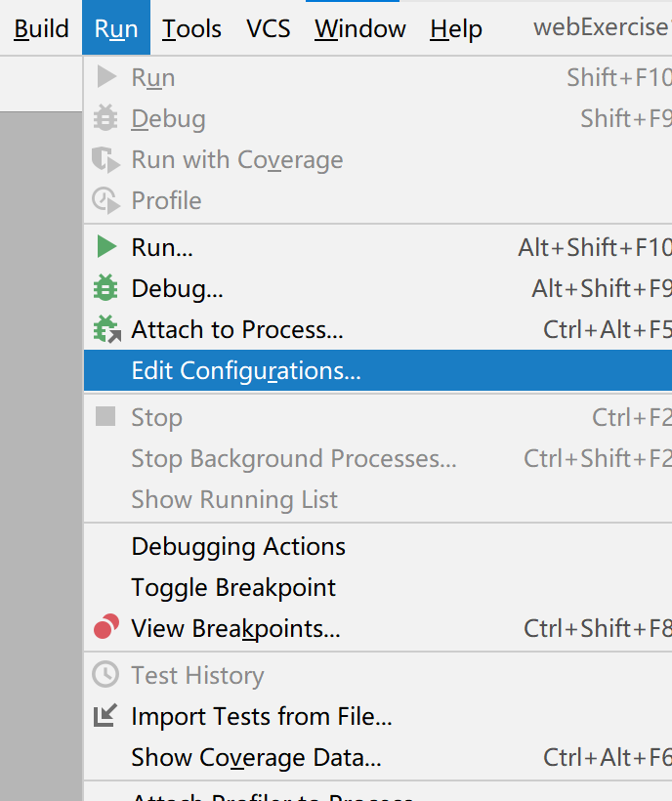The image size is (672, 801).
Task: Click the Attach to Process icon
Action: click(106, 329)
